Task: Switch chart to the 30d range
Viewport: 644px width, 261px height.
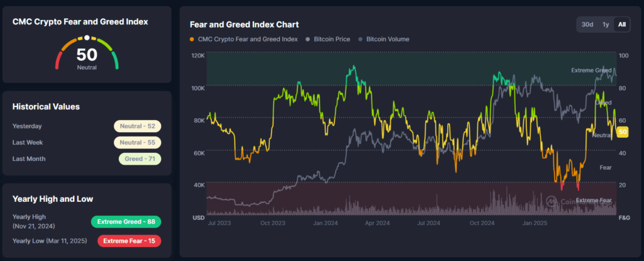Action: tap(587, 25)
